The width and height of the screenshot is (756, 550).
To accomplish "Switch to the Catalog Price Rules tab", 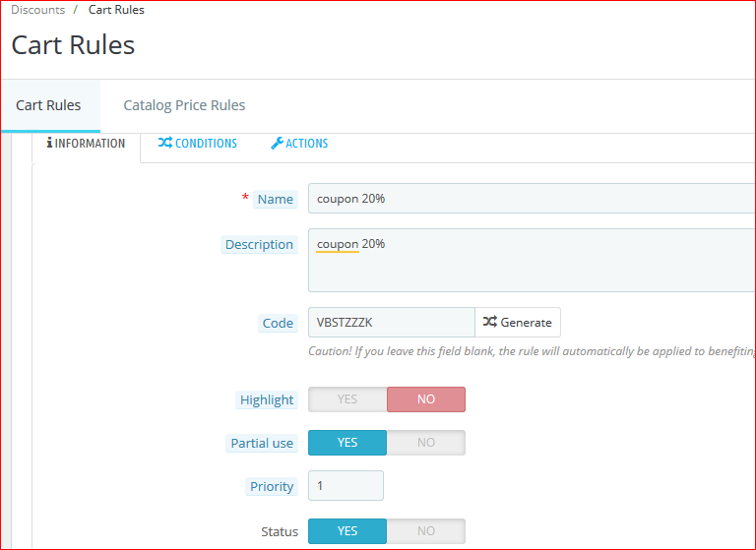I will (184, 105).
